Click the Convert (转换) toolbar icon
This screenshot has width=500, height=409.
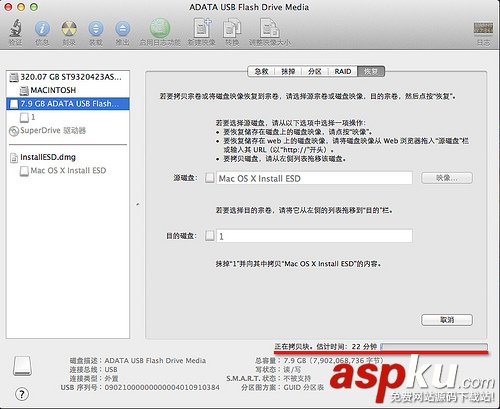tap(232, 28)
